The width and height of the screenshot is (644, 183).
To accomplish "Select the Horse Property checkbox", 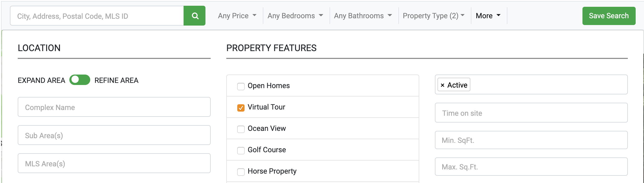I will 241,172.
